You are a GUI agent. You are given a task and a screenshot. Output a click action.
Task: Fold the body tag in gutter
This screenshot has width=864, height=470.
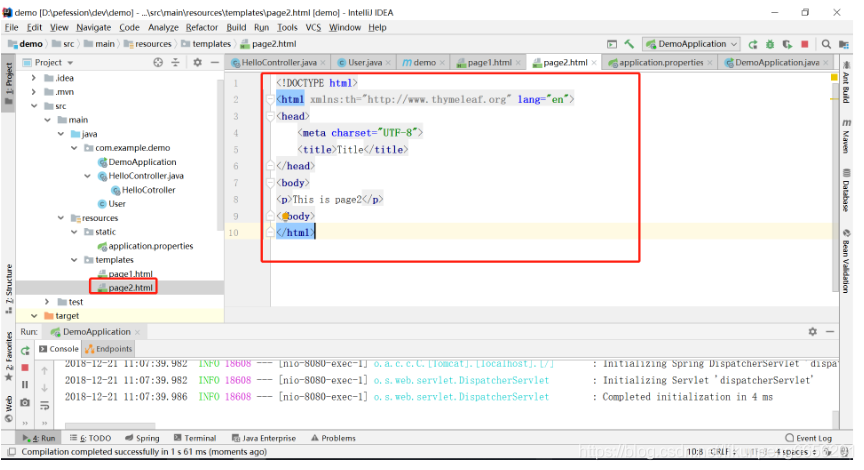pos(270,183)
